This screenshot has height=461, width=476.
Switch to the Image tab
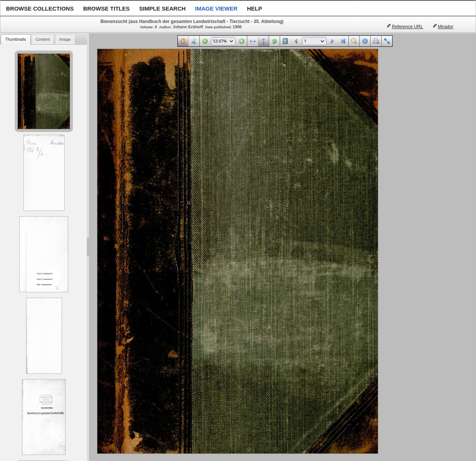[x=65, y=39]
